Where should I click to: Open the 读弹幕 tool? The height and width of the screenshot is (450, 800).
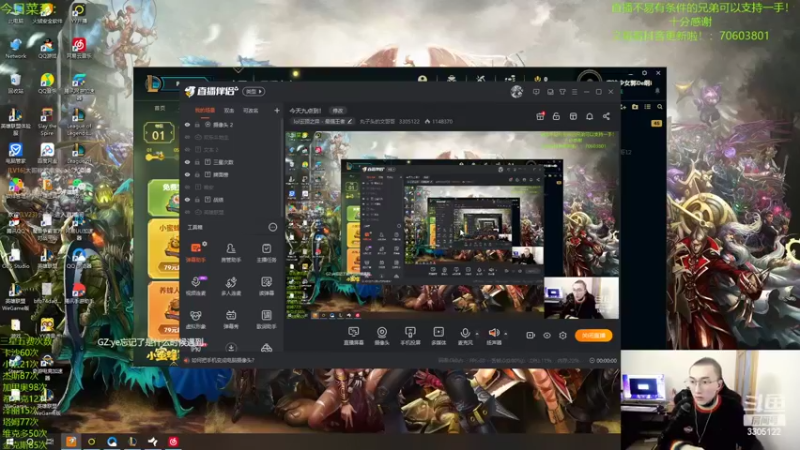[266, 286]
